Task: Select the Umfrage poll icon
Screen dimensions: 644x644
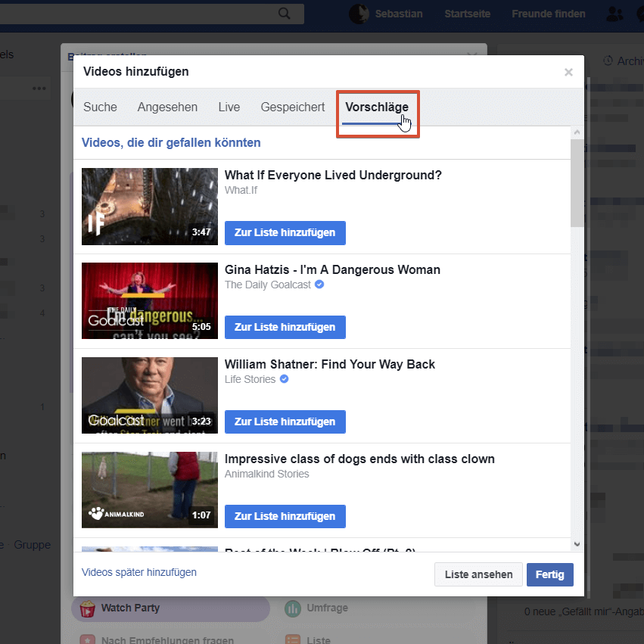Action: point(293,608)
